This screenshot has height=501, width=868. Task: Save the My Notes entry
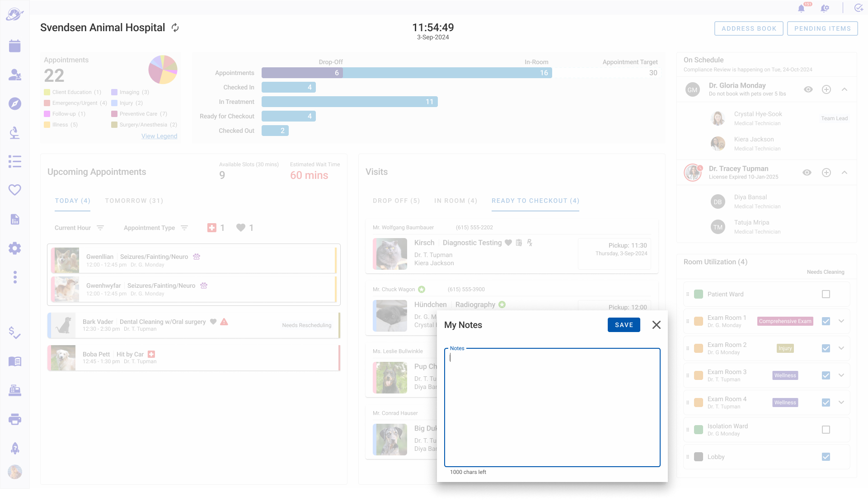624,325
